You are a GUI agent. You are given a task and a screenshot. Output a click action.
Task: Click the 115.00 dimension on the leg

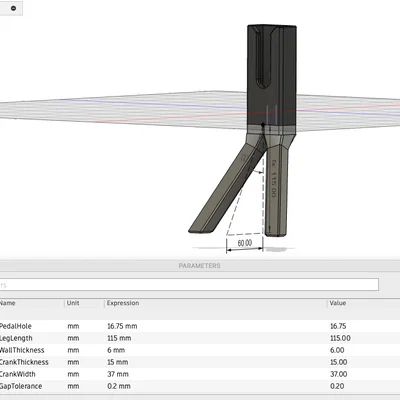273,179
